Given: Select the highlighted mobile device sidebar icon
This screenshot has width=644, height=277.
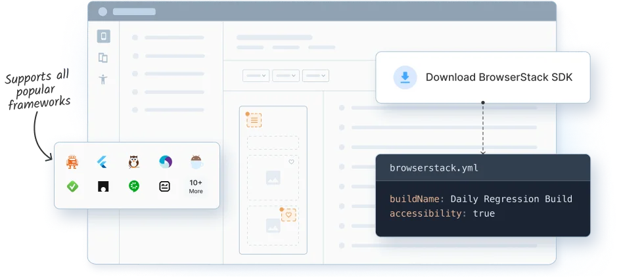Looking at the screenshot, I should pyautogui.click(x=103, y=37).
